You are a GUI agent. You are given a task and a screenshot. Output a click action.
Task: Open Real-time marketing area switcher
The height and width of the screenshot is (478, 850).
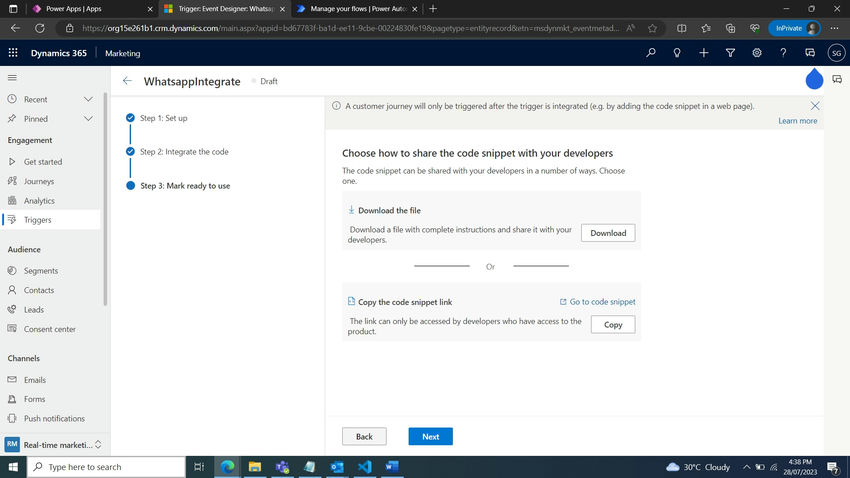(x=53, y=444)
